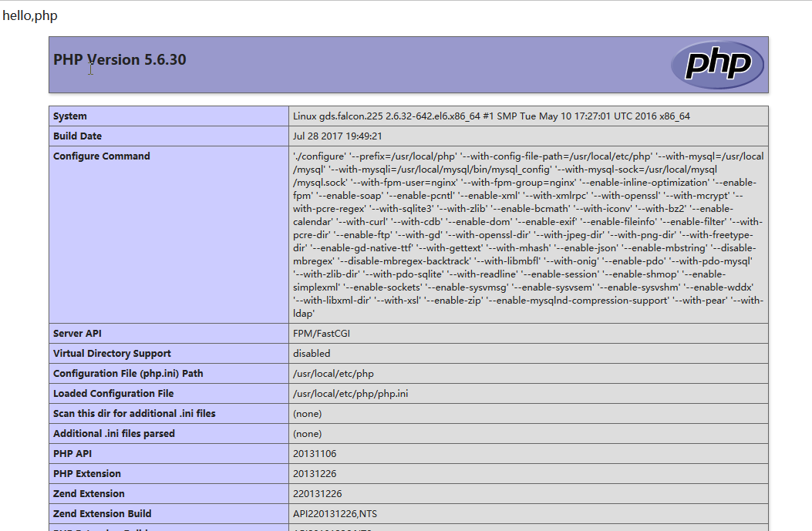Click the Jul 28 2017 build date value

(338, 136)
